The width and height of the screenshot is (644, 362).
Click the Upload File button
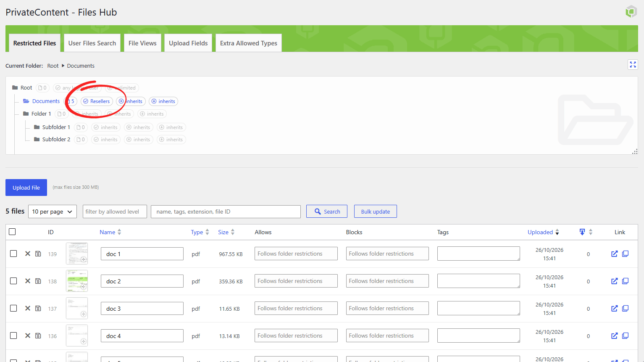point(26,188)
